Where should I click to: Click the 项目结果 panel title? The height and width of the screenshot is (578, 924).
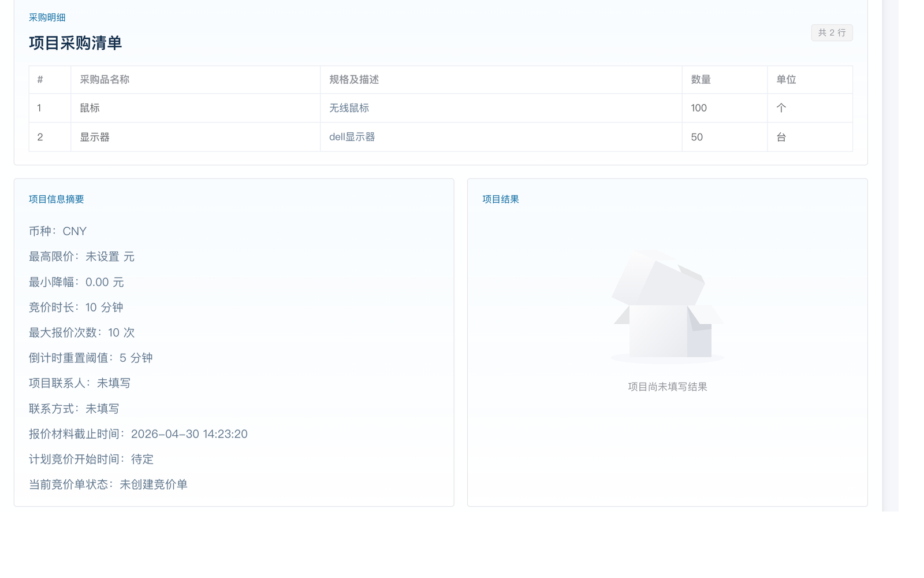pyautogui.click(x=501, y=199)
